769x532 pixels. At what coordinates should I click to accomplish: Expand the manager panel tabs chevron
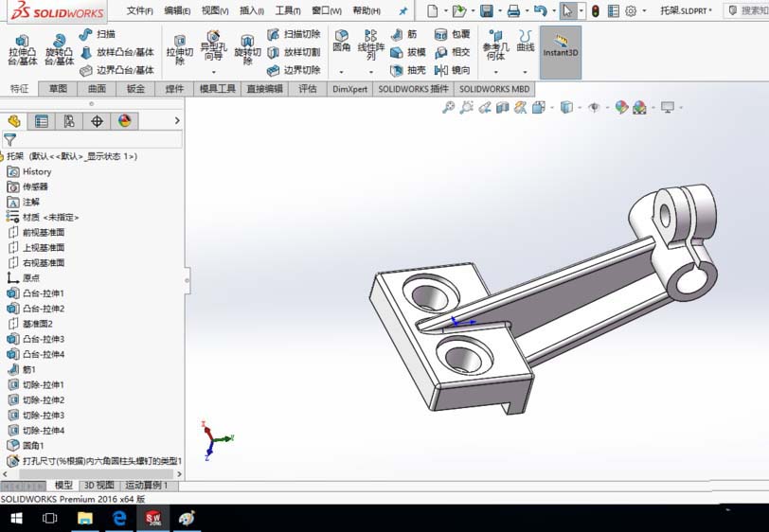(x=177, y=120)
